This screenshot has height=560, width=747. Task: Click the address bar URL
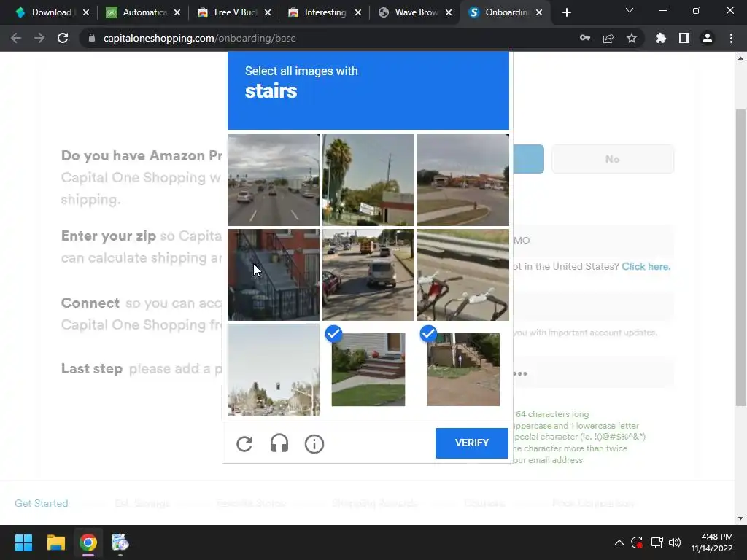pyautogui.click(x=200, y=38)
